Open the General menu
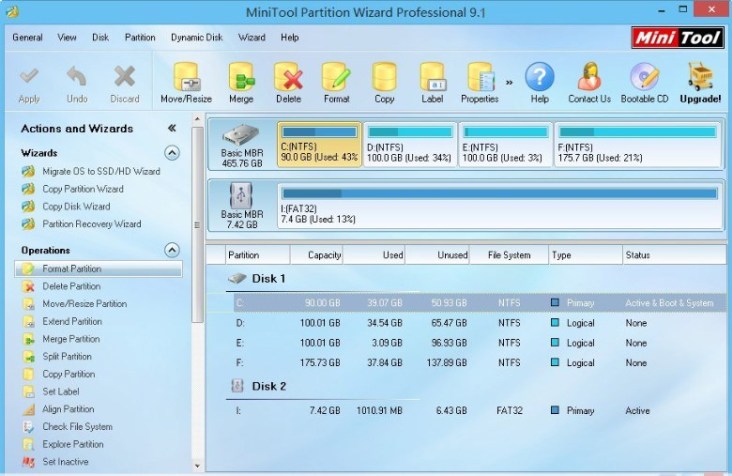 pos(27,37)
